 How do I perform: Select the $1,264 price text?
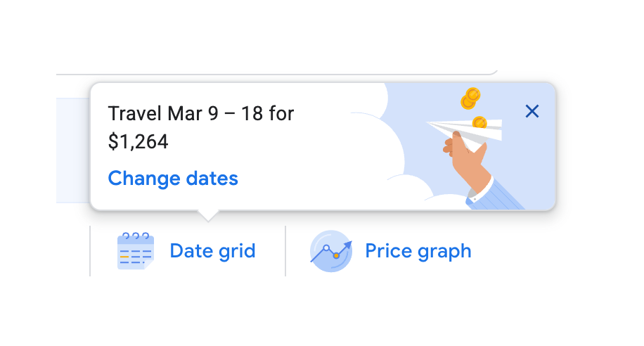coord(139,142)
